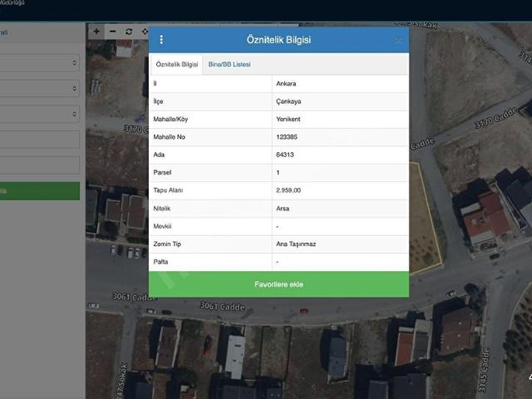
Task: Close the Öznitelik Bilgisi dialog
Action: (x=398, y=40)
